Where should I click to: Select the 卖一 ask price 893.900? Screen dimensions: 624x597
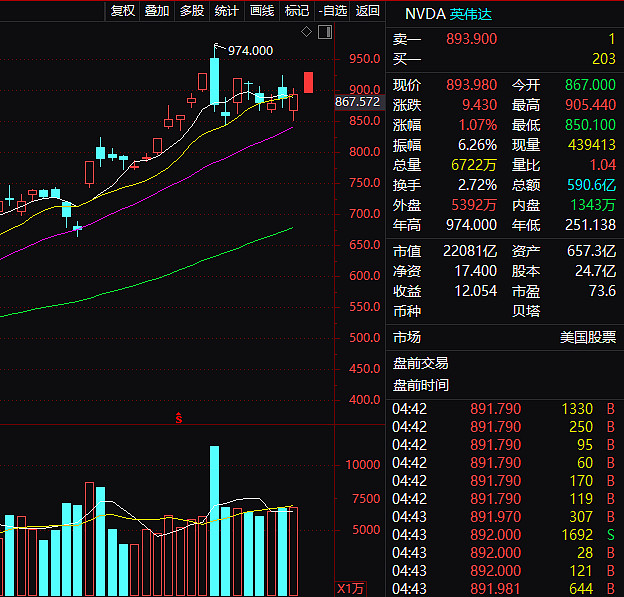pyautogui.click(x=472, y=39)
